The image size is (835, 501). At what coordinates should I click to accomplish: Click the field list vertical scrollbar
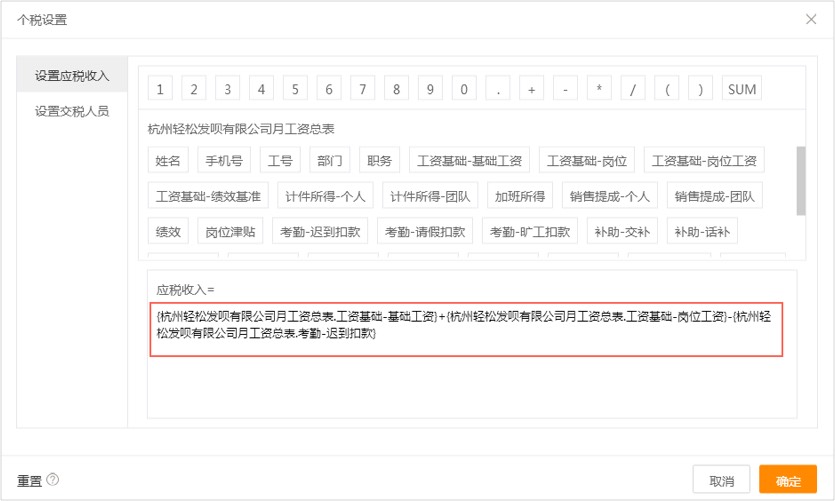(x=800, y=181)
